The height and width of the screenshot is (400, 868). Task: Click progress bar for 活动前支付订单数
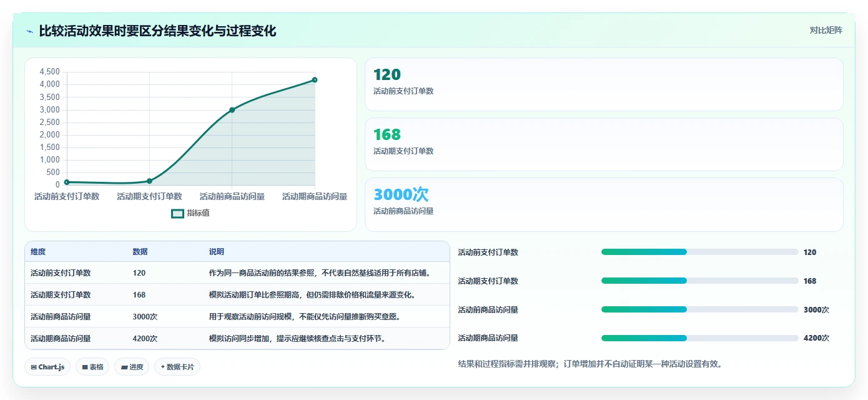pyautogui.click(x=699, y=252)
